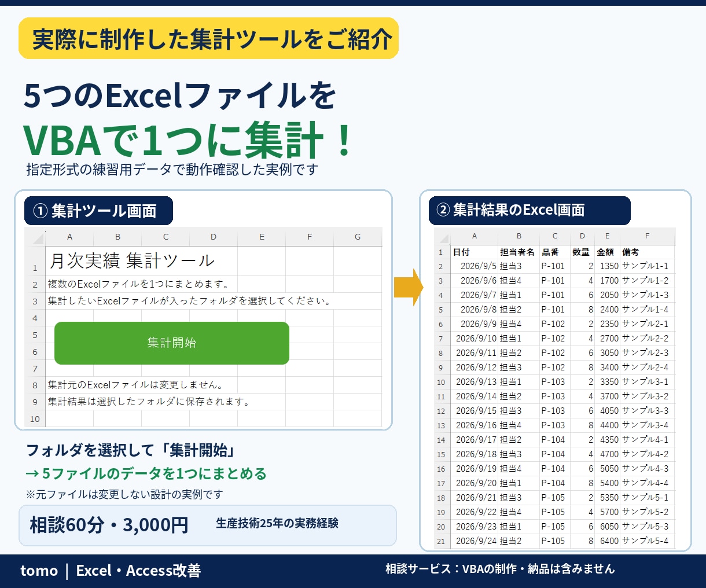Viewport: 706px width, 588px height.
Task: Select column B header in 集計結果 sheet
Action: (519, 236)
